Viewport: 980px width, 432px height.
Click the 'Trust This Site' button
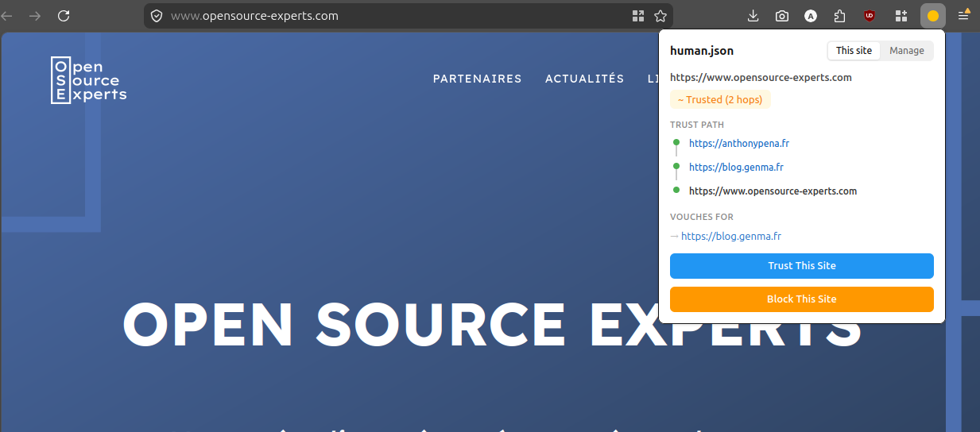pos(802,266)
